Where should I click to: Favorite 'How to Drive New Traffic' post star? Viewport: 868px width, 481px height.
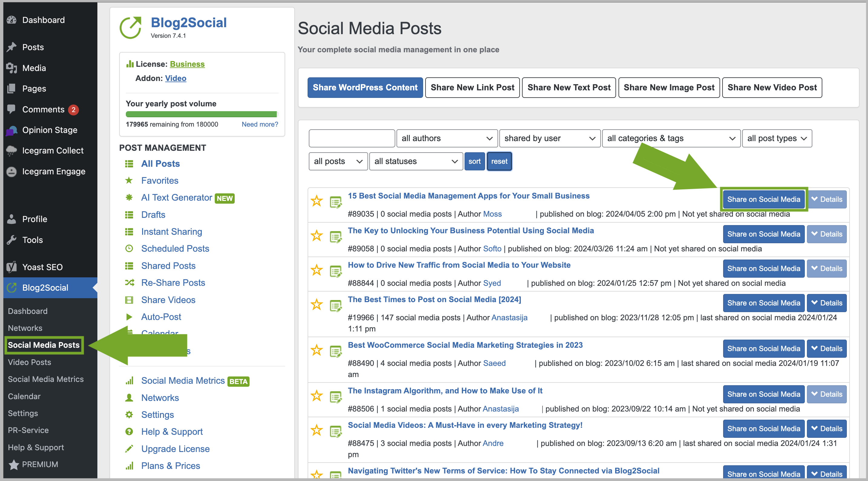pyautogui.click(x=316, y=270)
